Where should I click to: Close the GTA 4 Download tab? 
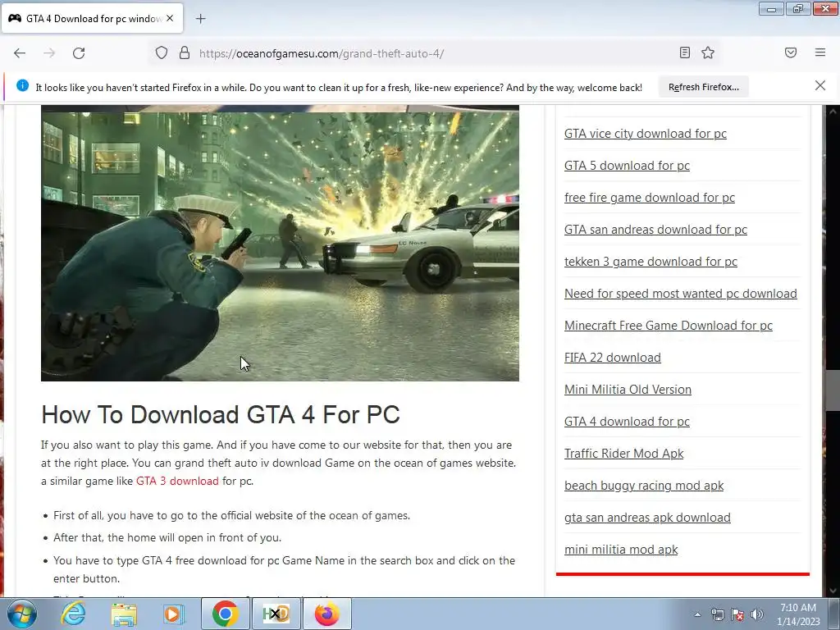tap(170, 18)
